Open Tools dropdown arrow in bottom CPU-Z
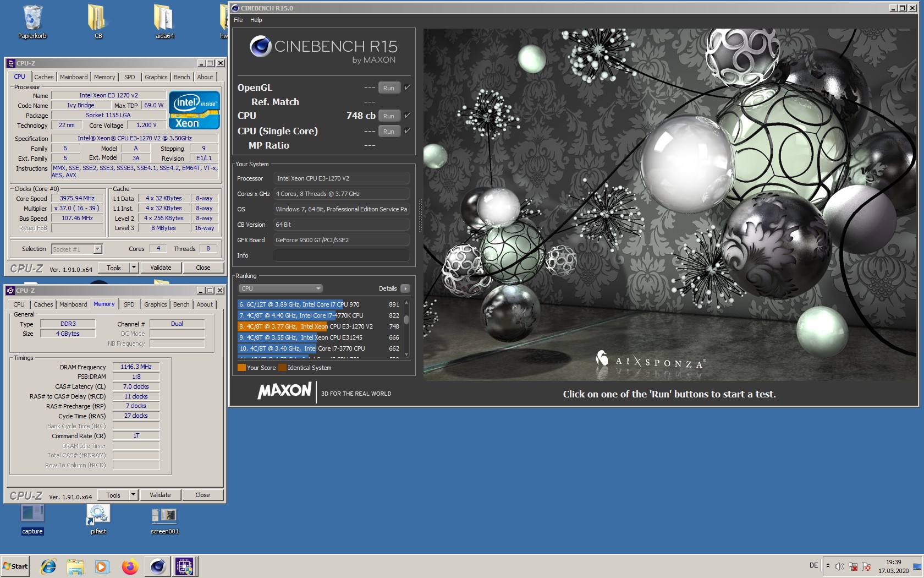 133,495
